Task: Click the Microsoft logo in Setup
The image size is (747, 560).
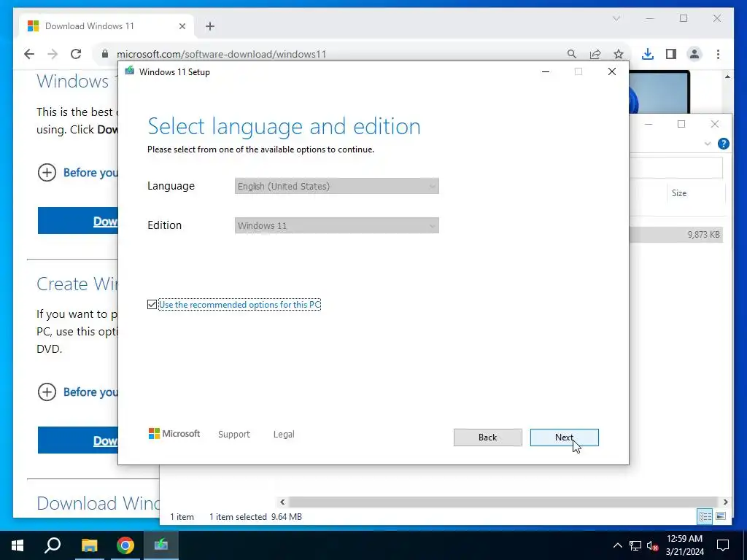Action: (174, 433)
